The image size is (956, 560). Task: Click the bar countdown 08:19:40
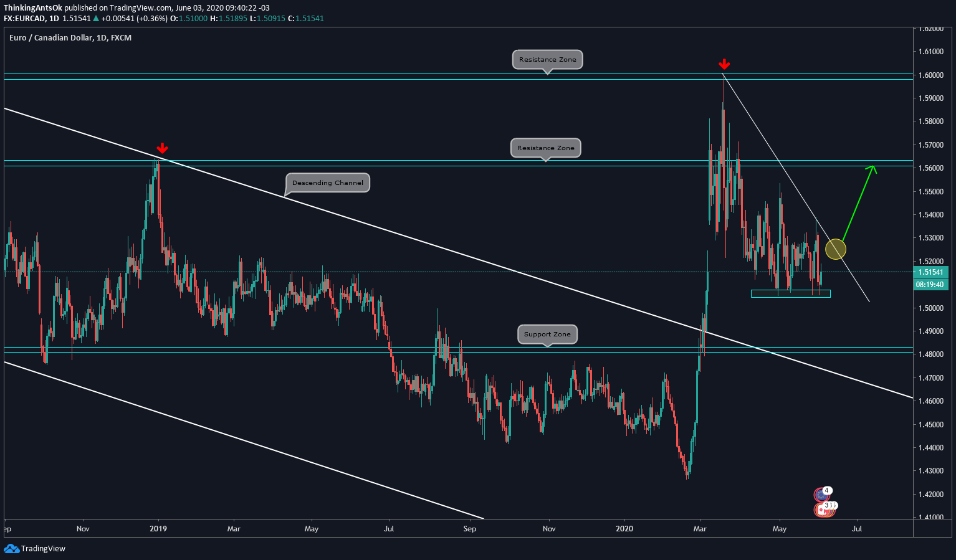point(932,285)
